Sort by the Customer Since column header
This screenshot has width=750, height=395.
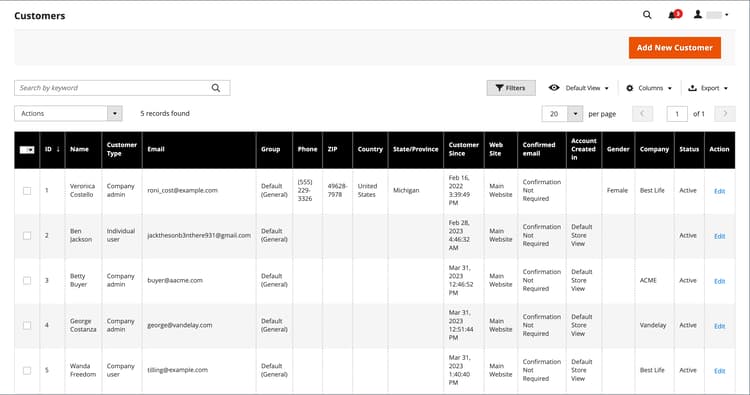point(463,149)
